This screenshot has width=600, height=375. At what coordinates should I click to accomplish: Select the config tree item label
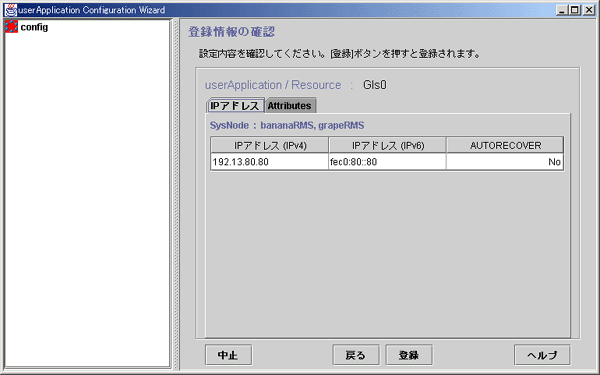pos(34,27)
